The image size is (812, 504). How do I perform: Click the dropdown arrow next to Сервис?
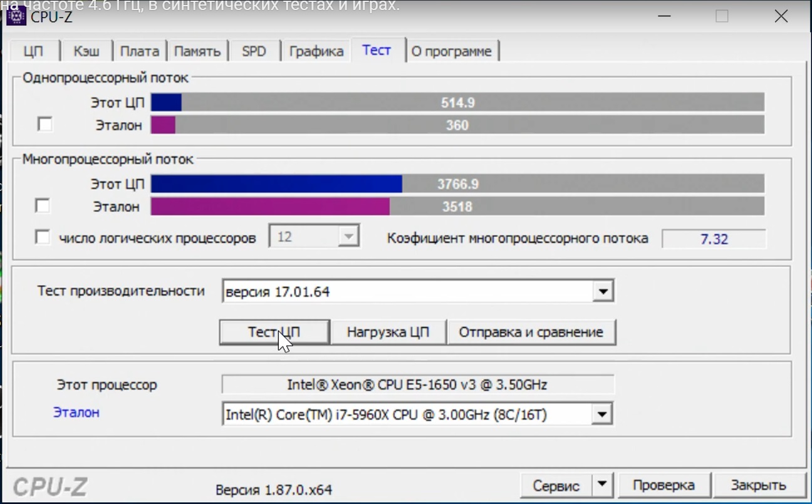602,485
